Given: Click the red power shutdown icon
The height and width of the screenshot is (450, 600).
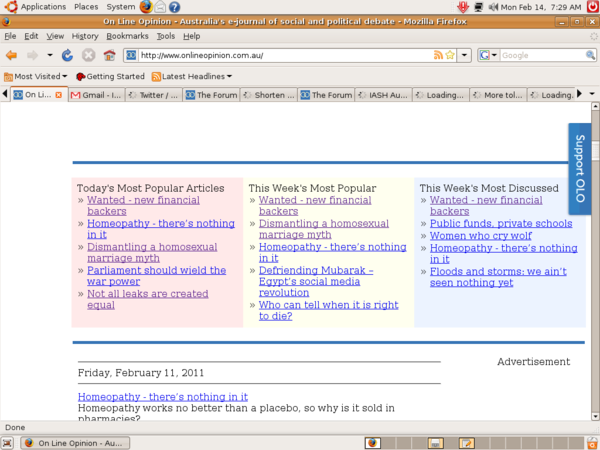Looking at the screenshot, I should tap(593, 7).
